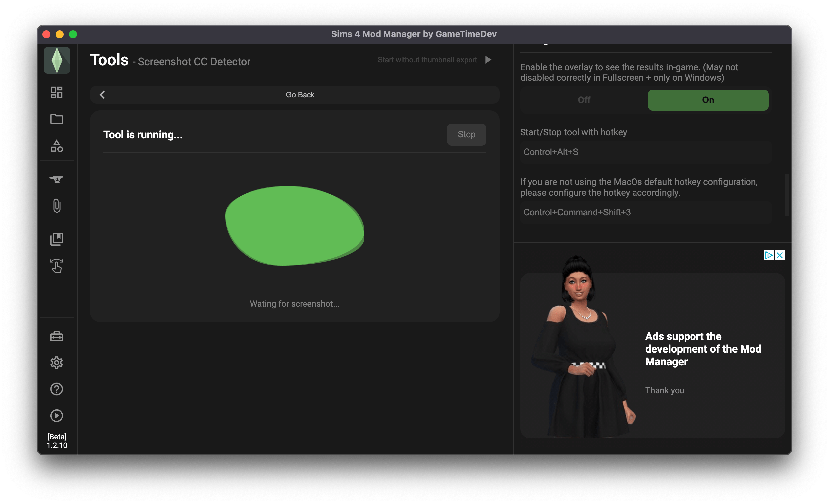Open the folder icon in sidebar
Screen dimensions: 829x504
coord(57,119)
